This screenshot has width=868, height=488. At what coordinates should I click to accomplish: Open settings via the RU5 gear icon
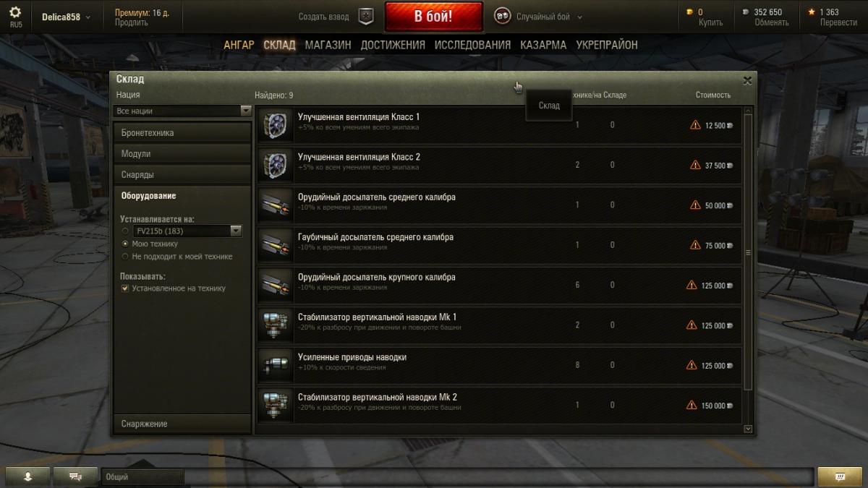15,13
